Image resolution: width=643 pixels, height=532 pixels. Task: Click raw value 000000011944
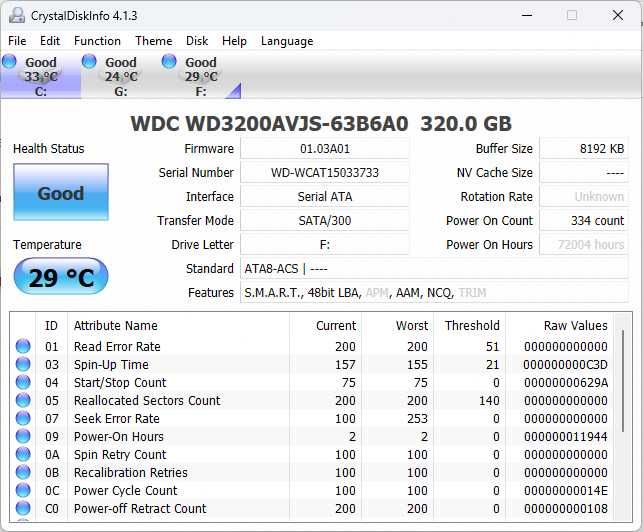pos(565,437)
